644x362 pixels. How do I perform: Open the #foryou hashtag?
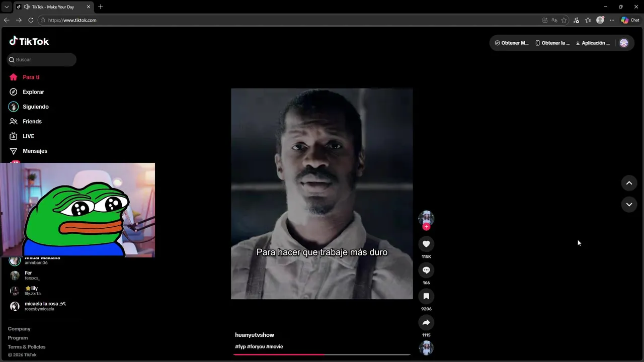coord(256,346)
